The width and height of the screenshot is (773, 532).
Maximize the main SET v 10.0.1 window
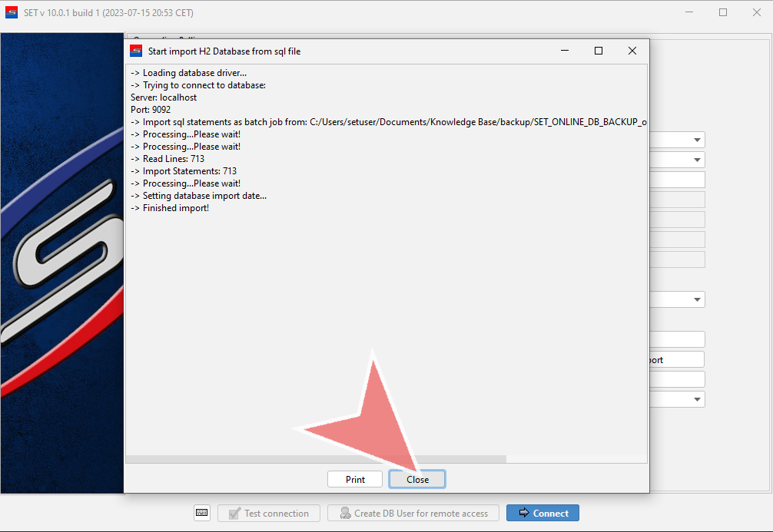pyautogui.click(x=723, y=12)
